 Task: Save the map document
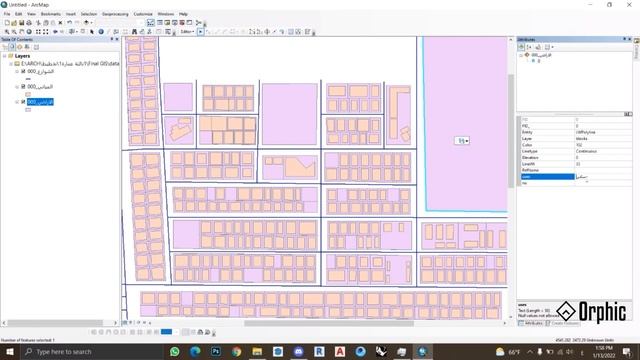point(22,23)
